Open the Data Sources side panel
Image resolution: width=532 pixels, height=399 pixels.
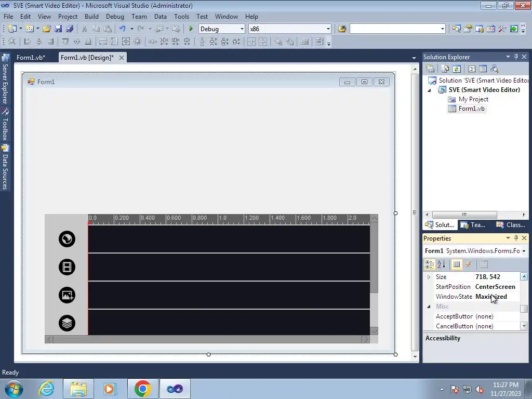(x=5, y=167)
